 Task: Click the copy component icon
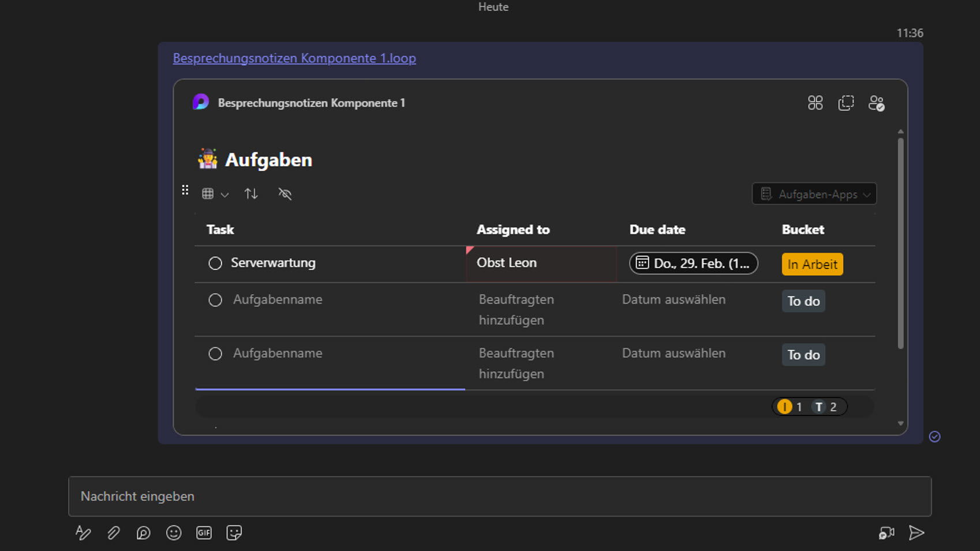[x=846, y=103]
